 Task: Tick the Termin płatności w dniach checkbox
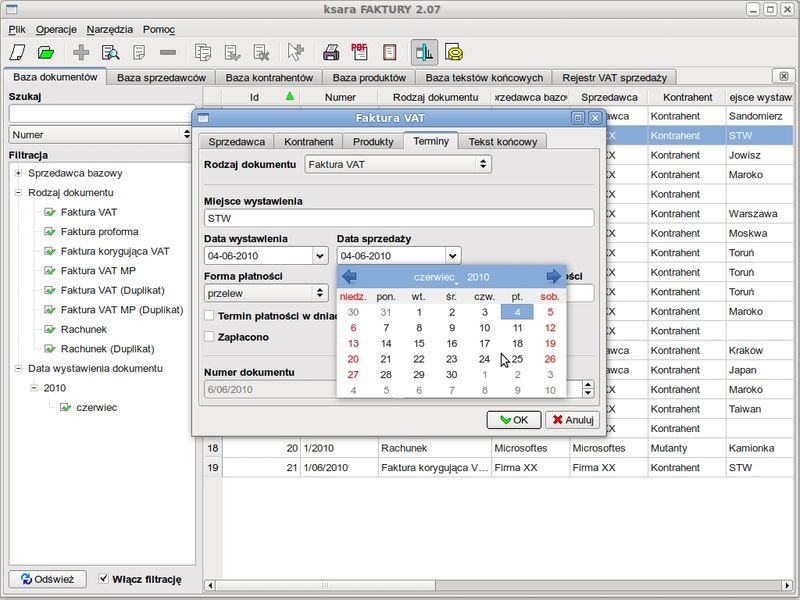(x=210, y=316)
